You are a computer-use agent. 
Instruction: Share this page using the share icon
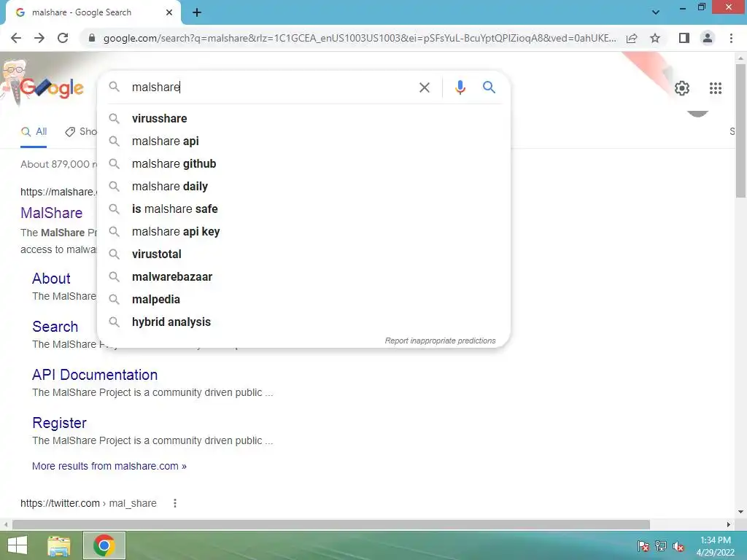tap(632, 38)
